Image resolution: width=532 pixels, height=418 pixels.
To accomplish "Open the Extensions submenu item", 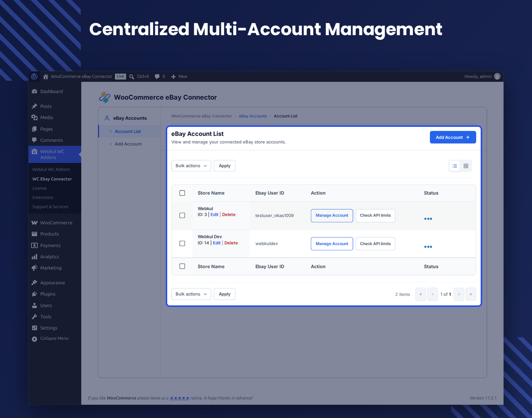I will coord(43,197).
